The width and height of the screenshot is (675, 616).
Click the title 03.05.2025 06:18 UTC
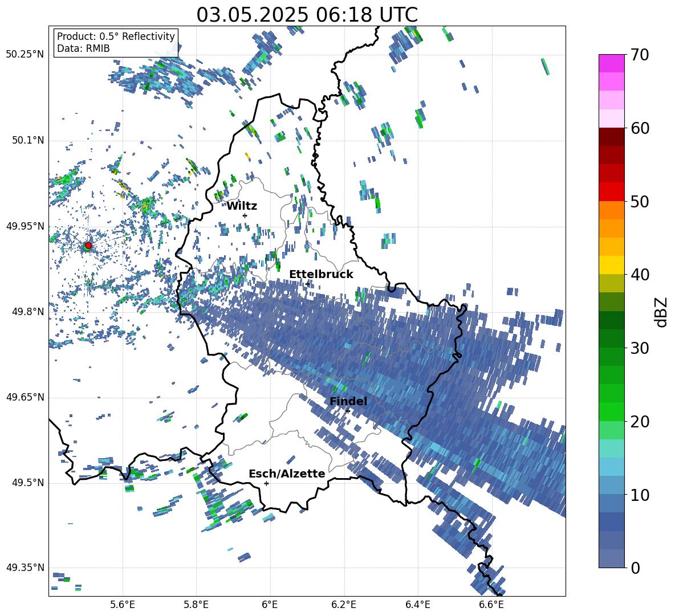click(x=307, y=15)
